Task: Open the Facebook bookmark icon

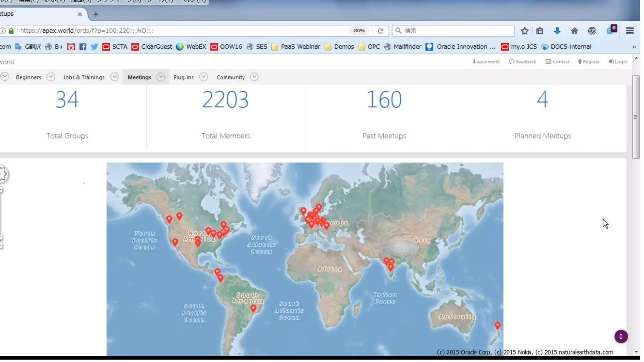Action: tap(83, 47)
